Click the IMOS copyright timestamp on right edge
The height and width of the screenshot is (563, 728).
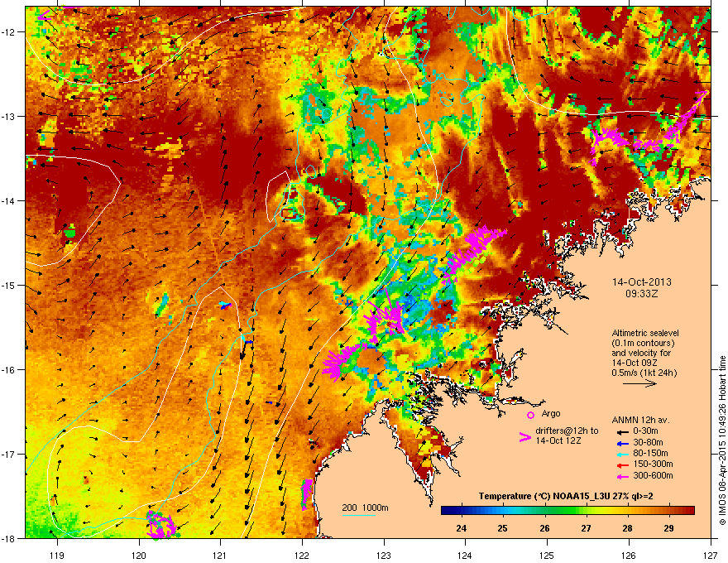point(722,440)
